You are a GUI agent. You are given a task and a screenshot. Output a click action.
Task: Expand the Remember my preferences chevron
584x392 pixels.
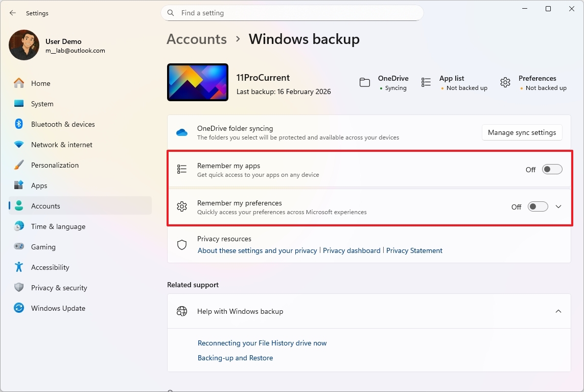click(558, 206)
